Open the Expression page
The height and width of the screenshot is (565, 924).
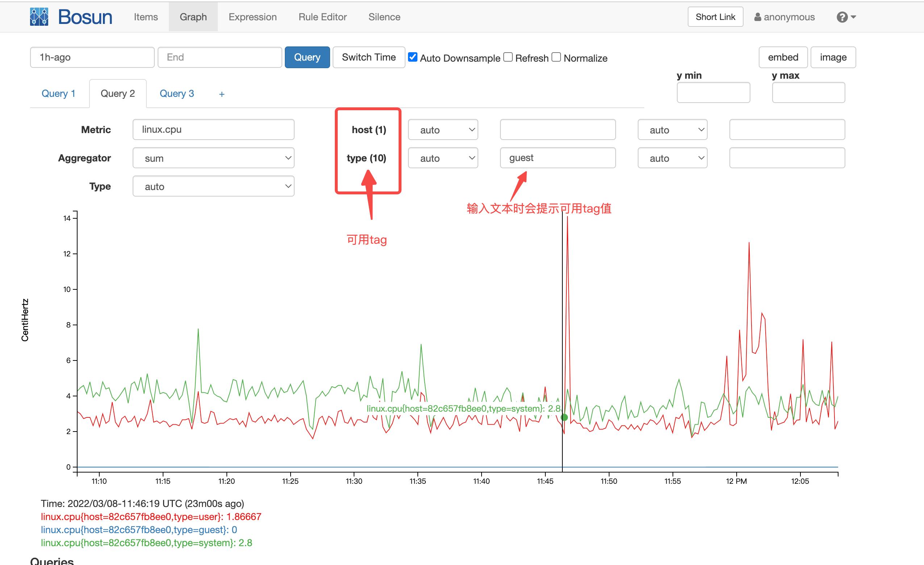click(x=253, y=17)
